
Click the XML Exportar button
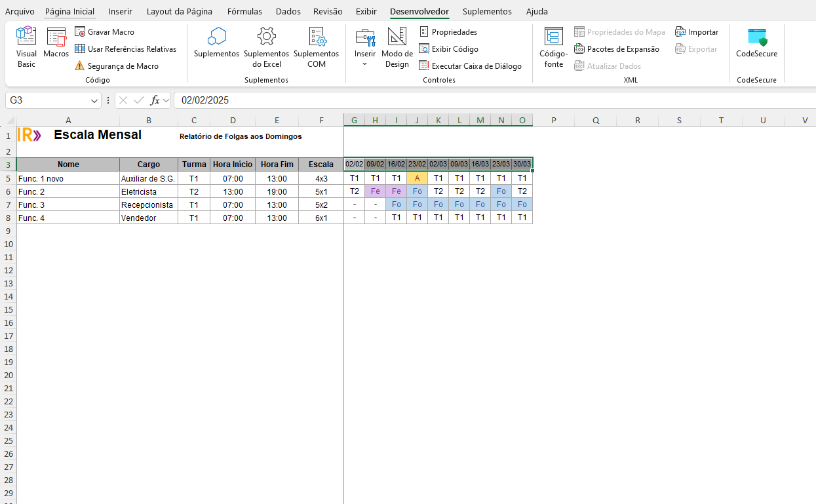(696, 48)
